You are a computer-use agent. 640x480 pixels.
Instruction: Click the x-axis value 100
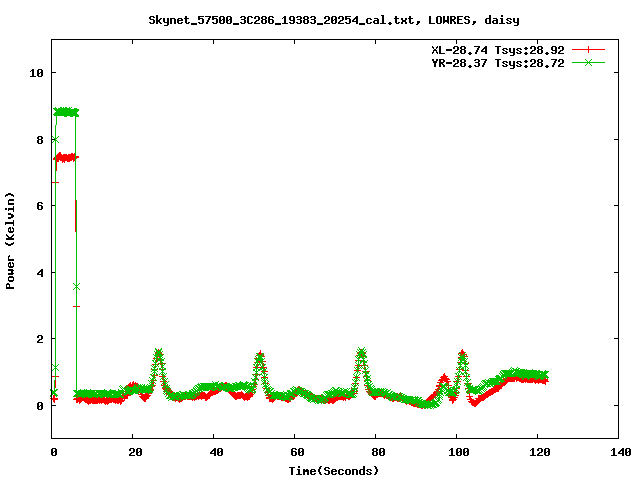pyautogui.click(x=459, y=452)
